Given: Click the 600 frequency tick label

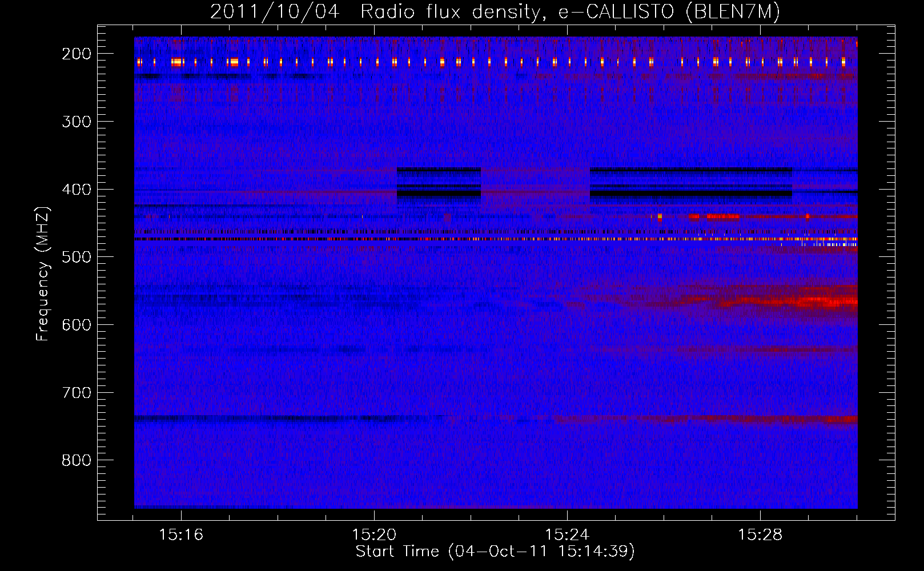Looking at the screenshot, I should (x=77, y=324).
